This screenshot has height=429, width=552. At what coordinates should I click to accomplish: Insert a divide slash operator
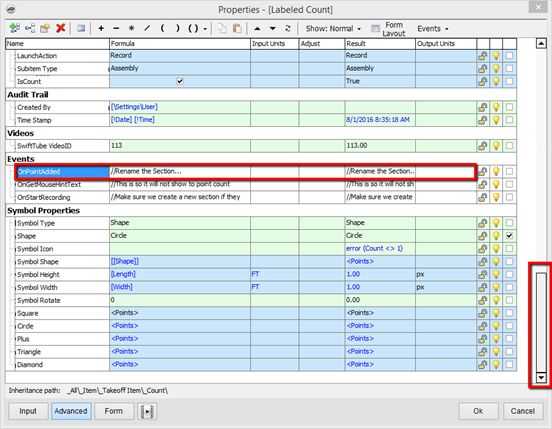(x=147, y=28)
